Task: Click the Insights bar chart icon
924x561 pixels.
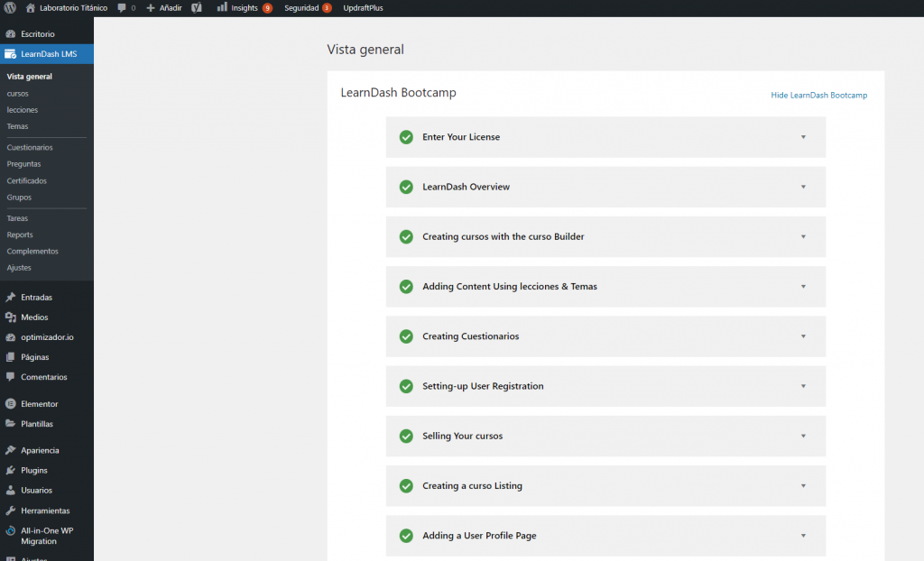Action: coord(222,7)
